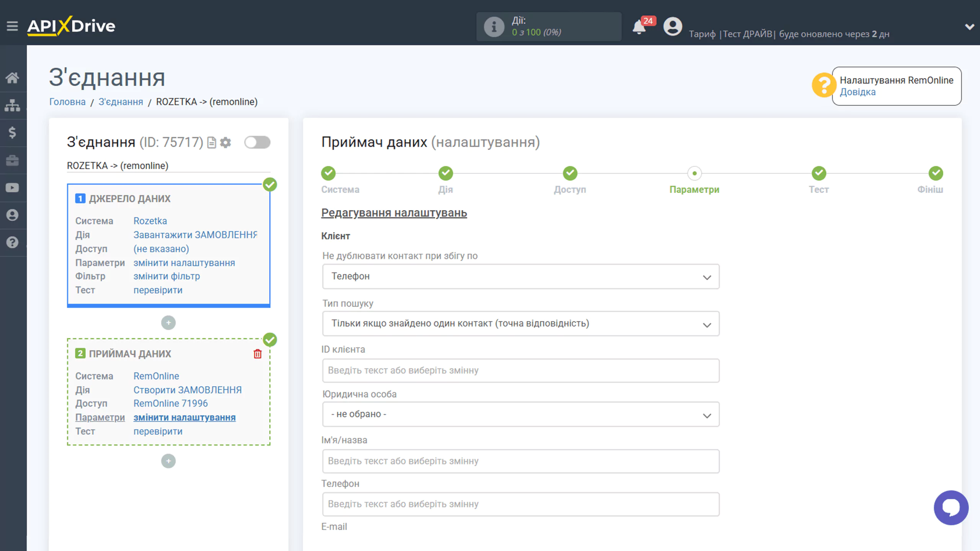The height and width of the screenshot is (551, 980).
Task: Open the notifications bell
Action: 639,27
